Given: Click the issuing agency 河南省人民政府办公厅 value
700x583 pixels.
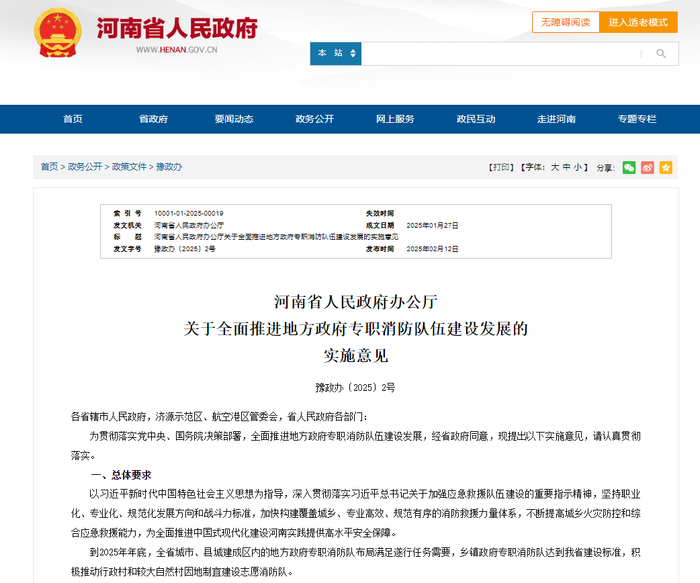Looking at the screenshot, I should (x=189, y=225).
